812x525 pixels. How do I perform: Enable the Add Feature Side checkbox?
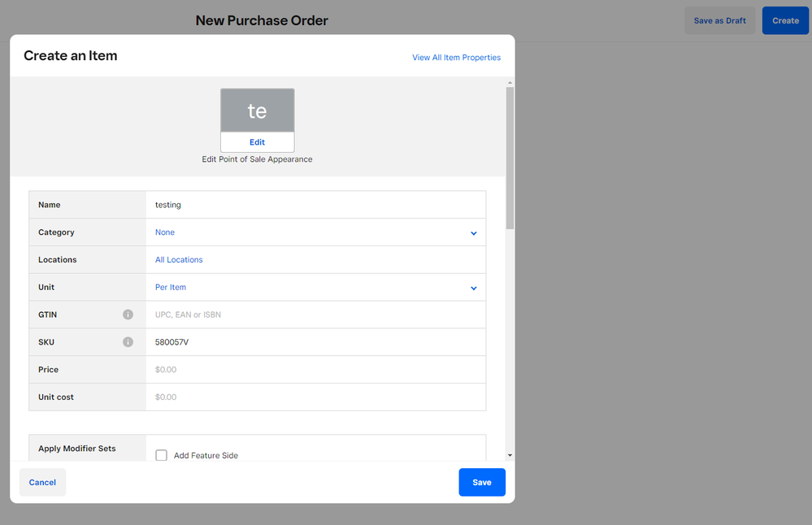(x=161, y=455)
